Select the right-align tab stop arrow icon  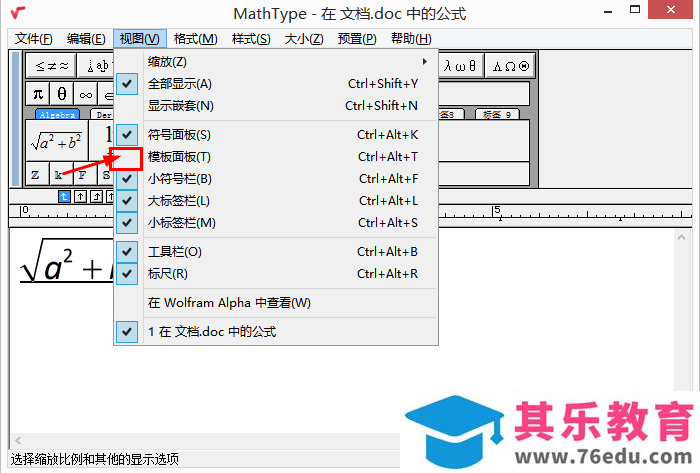[96, 196]
